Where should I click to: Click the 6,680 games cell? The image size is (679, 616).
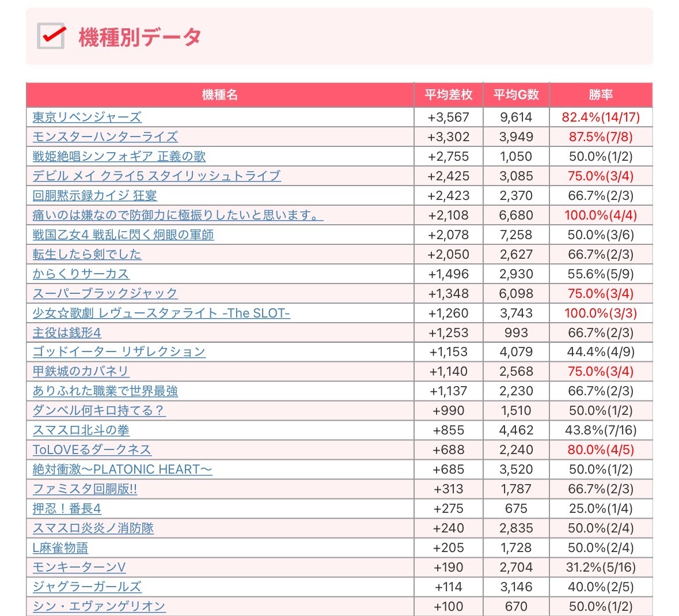(516, 215)
